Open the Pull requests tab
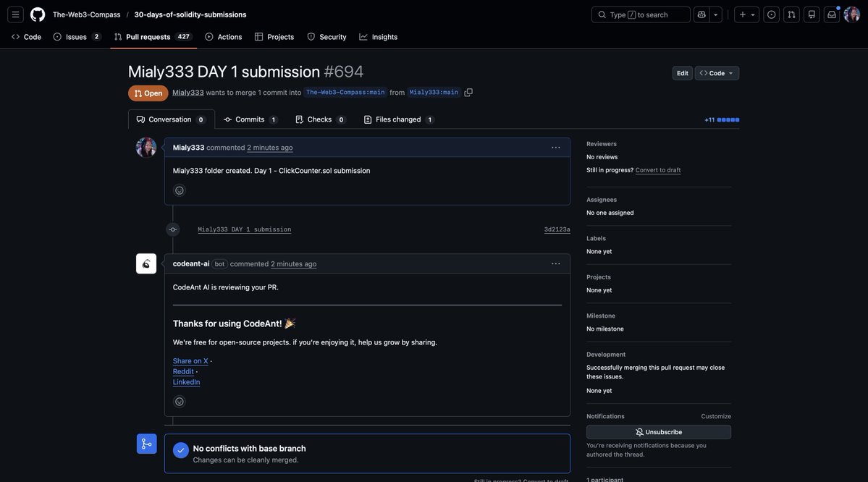Screen dimensions: 868x482 point(153,37)
